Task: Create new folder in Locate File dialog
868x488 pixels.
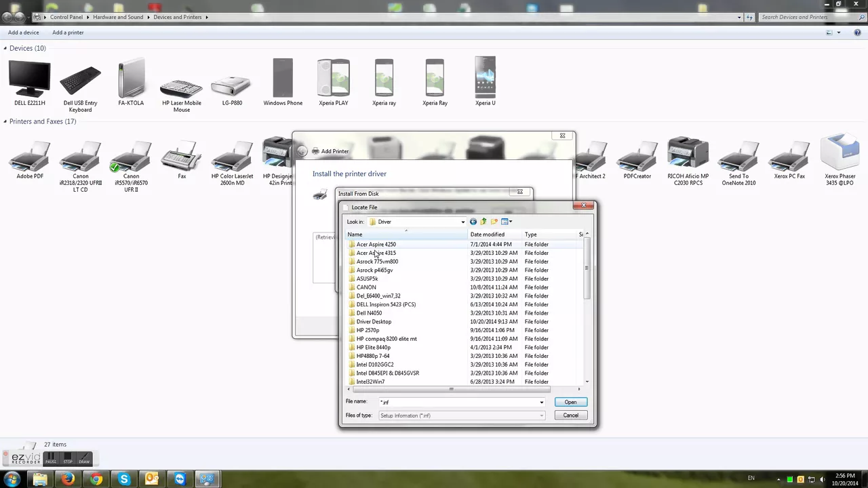Action: coord(494,222)
